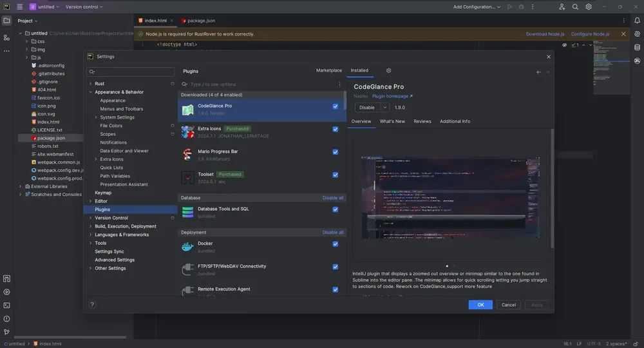Open the Additional Info tab
644x348 pixels.
click(x=455, y=121)
